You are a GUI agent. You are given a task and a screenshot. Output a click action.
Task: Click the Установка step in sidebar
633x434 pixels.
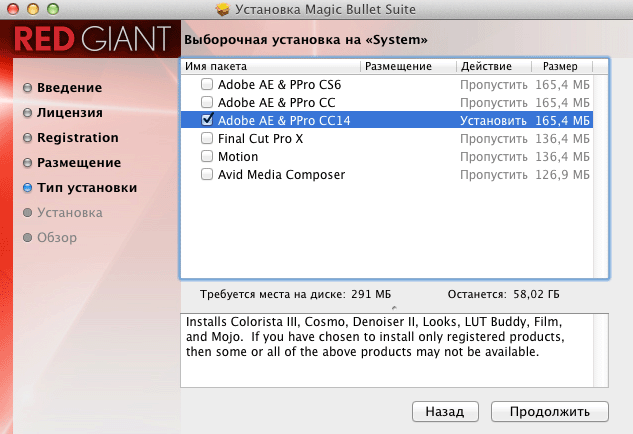coord(70,213)
